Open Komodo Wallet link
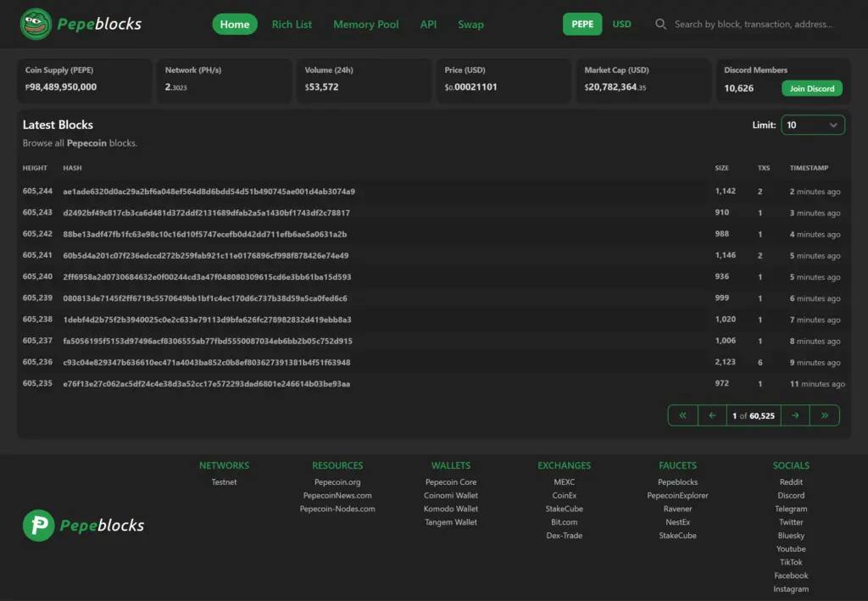The height and width of the screenshot is (601, 868). (451, 509)
